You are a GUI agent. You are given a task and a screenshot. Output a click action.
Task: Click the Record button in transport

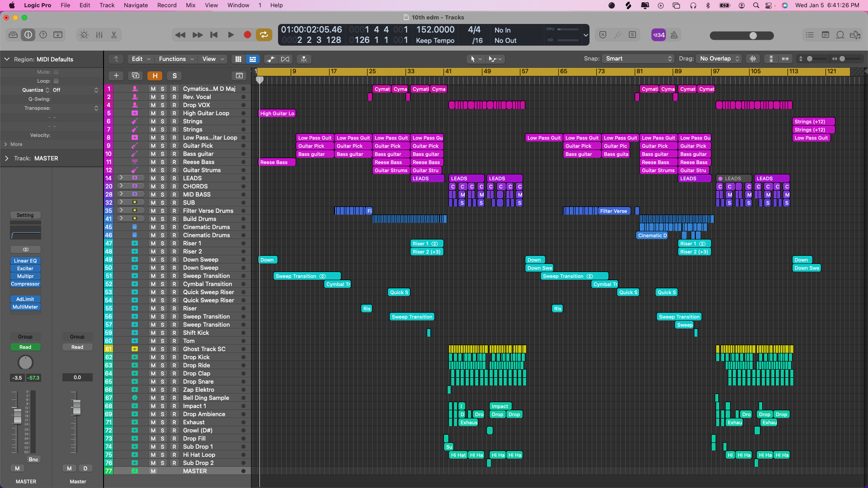click(x=247, y=35)
